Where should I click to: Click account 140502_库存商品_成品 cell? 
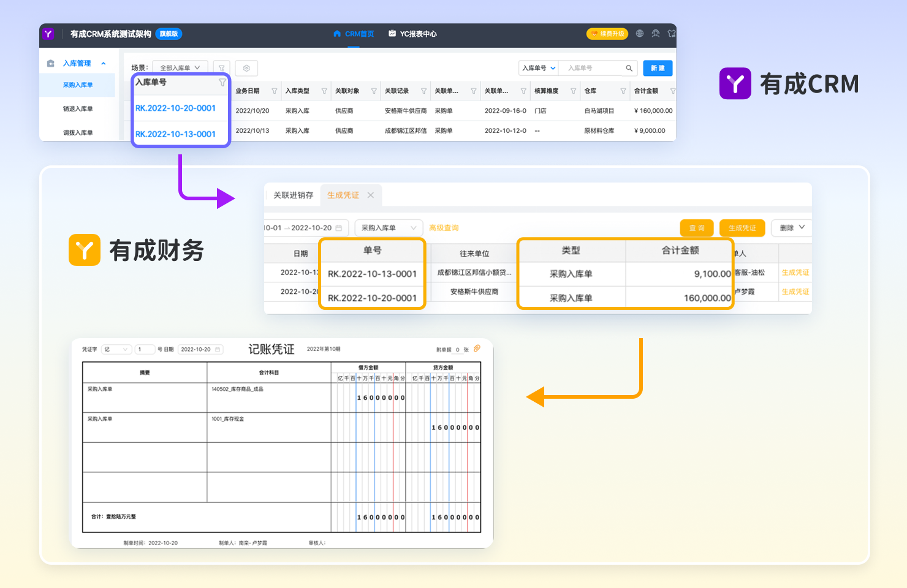268,397
